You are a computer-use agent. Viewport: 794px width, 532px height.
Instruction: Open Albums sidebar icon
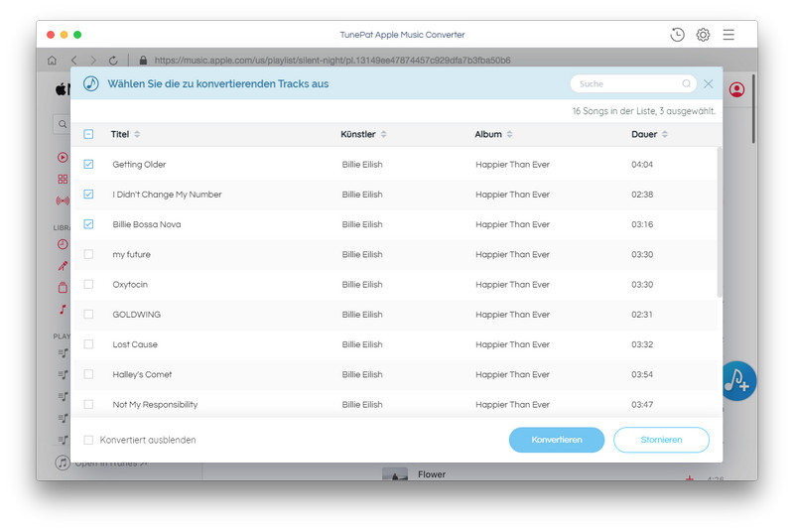click(63, 288)
